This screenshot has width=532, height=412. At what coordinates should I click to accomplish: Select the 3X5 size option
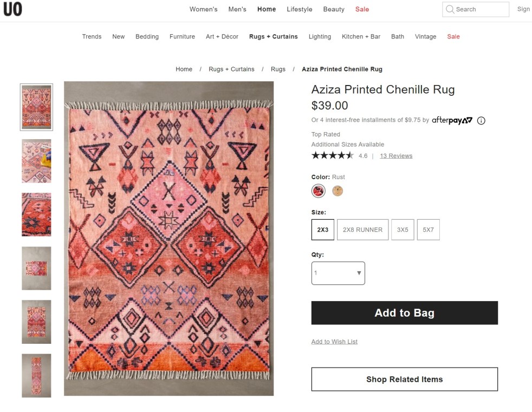coord(403,230)
